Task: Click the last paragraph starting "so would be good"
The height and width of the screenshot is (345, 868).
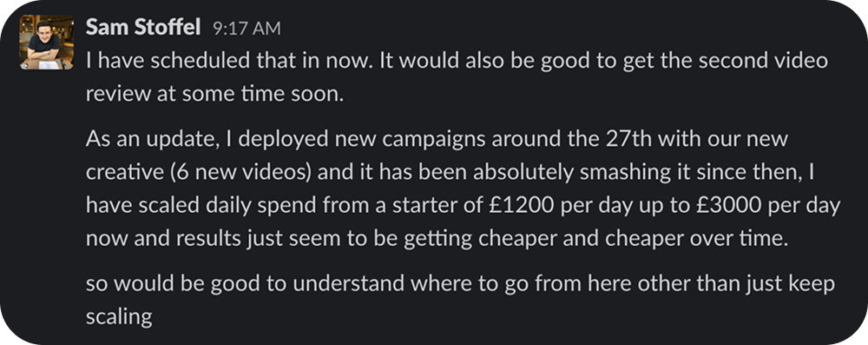Action: point(460,300)
